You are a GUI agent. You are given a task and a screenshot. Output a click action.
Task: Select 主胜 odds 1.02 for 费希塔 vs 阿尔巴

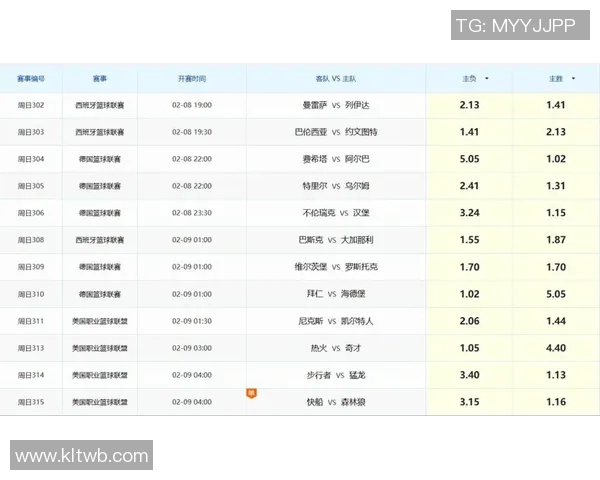556,159
